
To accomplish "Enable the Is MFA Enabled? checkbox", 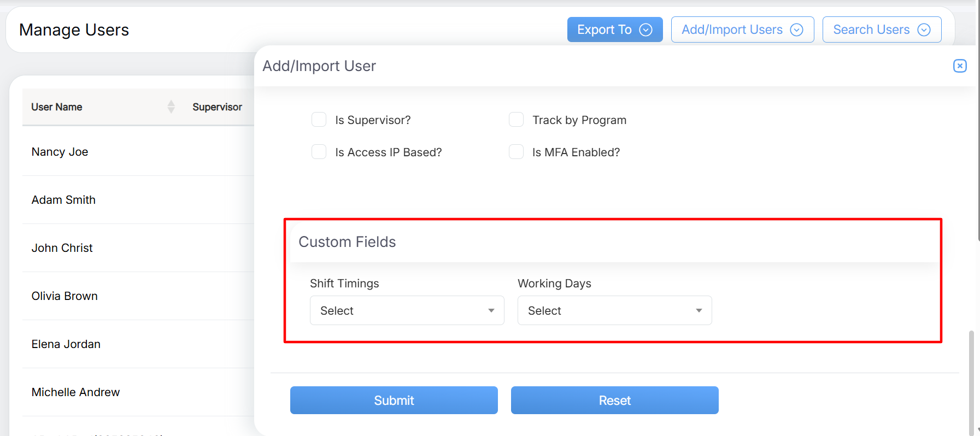I will click(x=516, y=152).
